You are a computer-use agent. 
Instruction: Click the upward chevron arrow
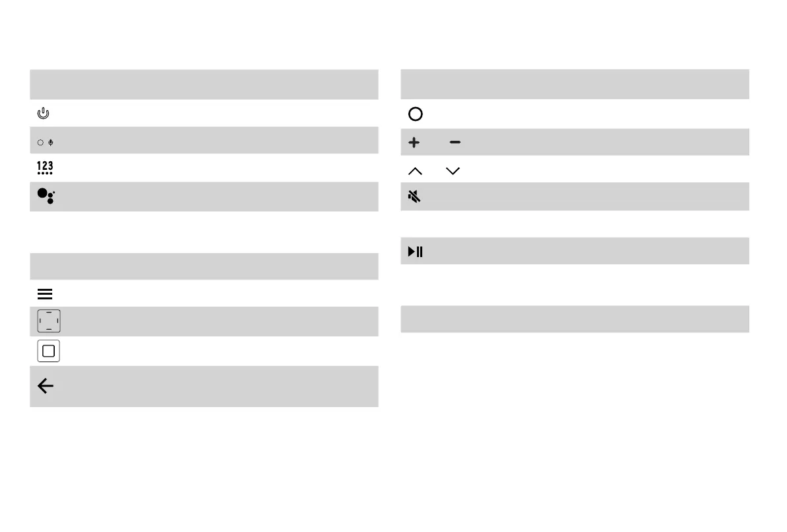(415, 171)
